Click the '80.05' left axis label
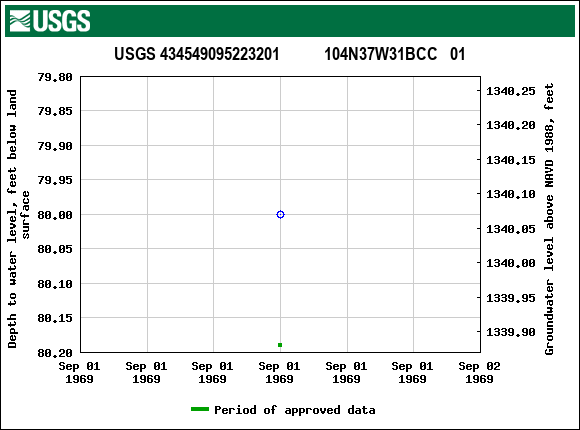 pyautogui.click(x=55, y=249)
